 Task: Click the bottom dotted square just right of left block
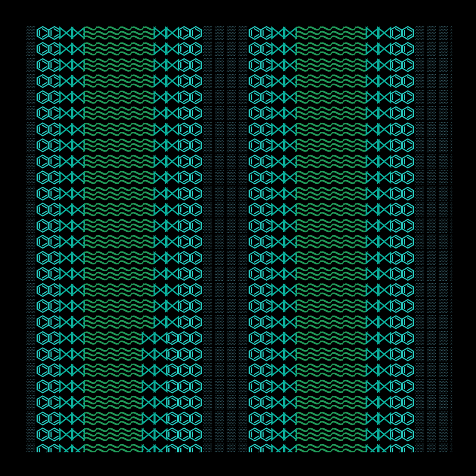(208, 448)
